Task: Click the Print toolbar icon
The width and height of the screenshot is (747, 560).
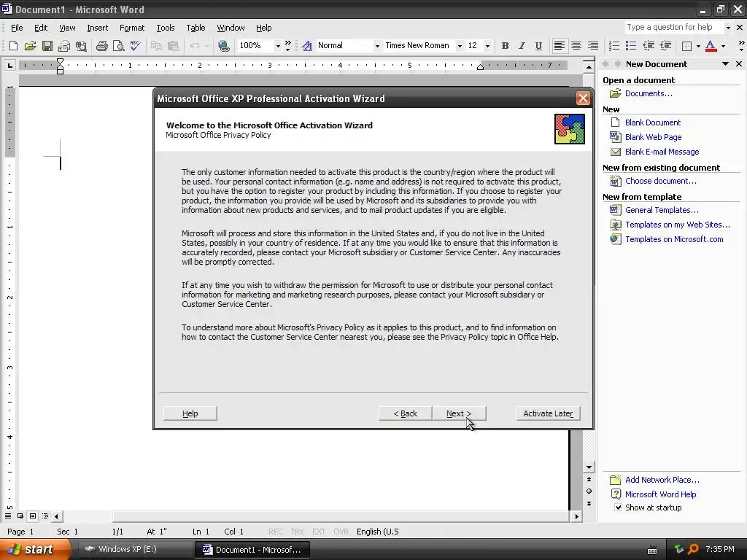Action: (x=101, y=46)
